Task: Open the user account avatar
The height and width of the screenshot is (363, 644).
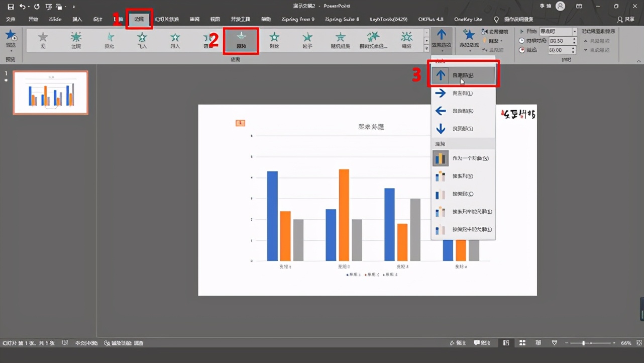Action: coord(560,7)
